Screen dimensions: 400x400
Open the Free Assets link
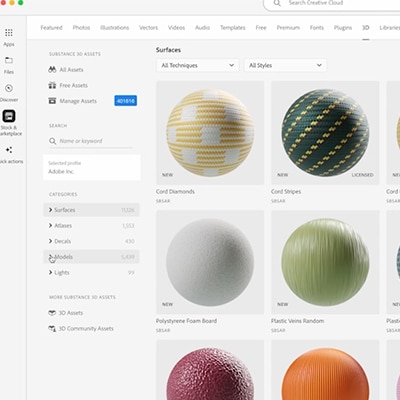[x=74, y=85]
